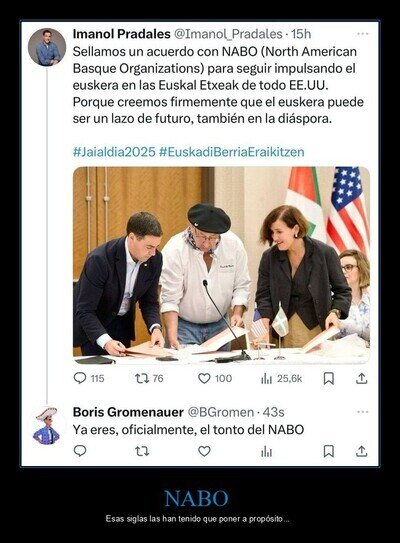The width and height of the screenshot is (400, 543).
Task: Like Boris Gromenauer's reply
Action: [204, 451]
